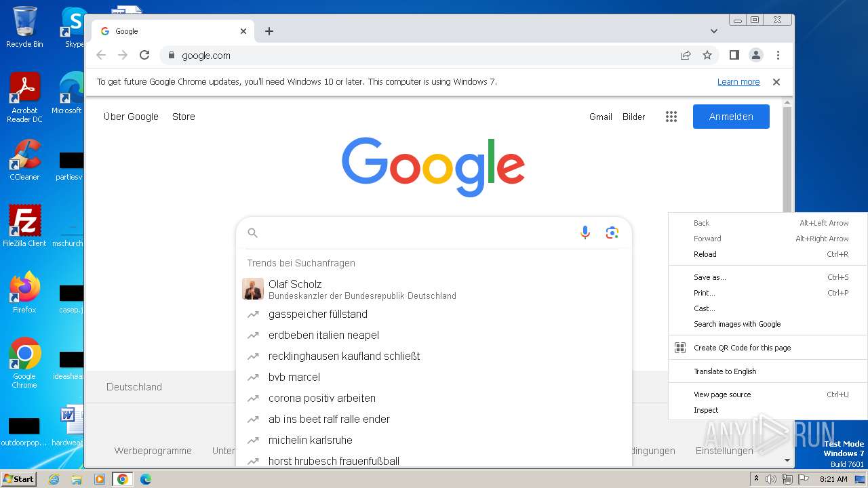
Task: Open the Store link
Action: [184, 117]
